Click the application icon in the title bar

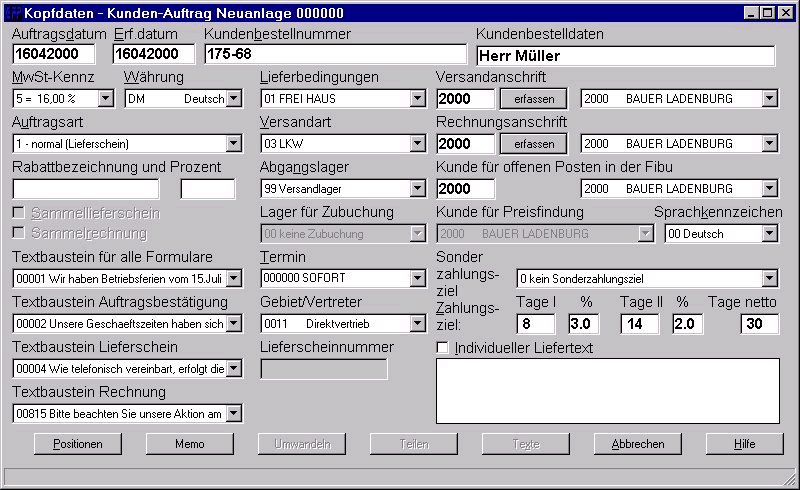tap(13, 13)
